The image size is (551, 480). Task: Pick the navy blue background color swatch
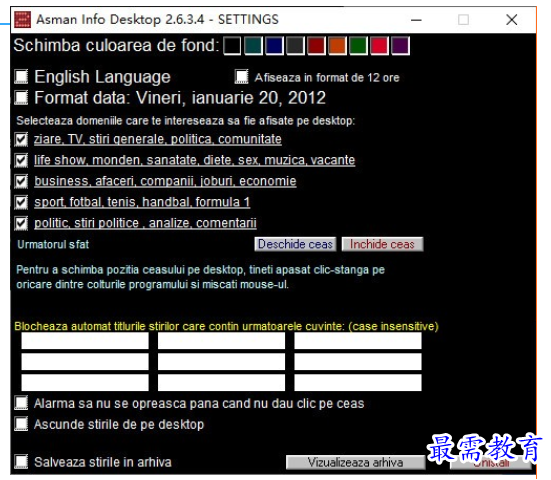[x=274, y=46]
